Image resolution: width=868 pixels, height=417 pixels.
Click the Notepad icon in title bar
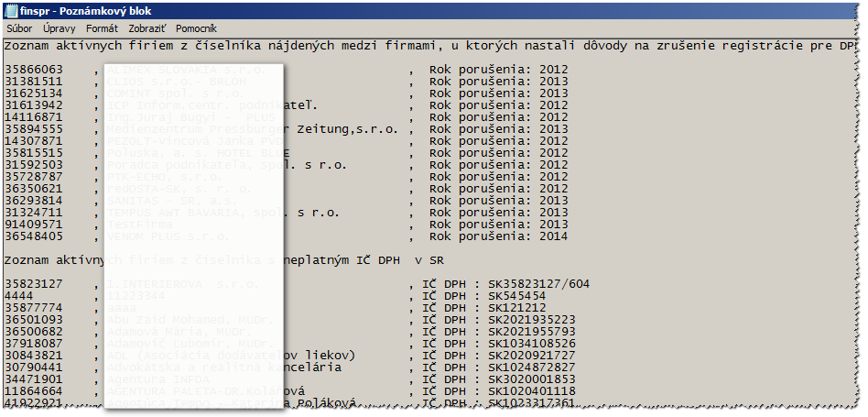tap(10, 10)
